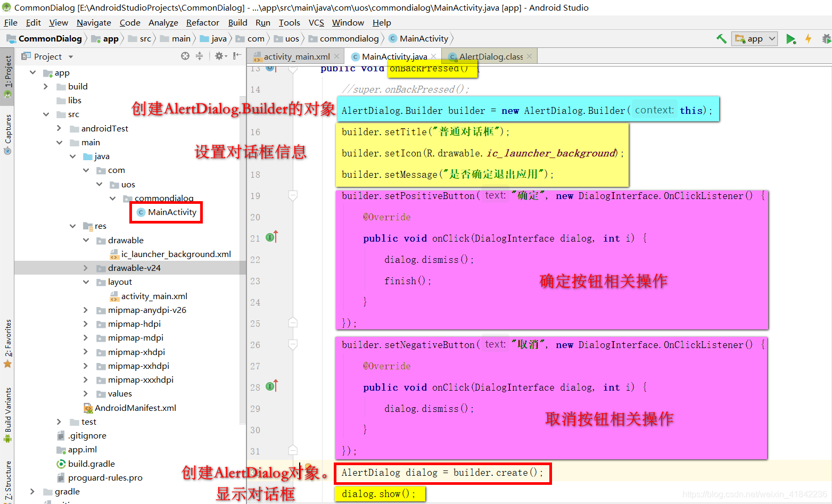Click the override gutter icon on line 28
The height and width of the screenshot is (504, 832).
(x=271, y=386)
